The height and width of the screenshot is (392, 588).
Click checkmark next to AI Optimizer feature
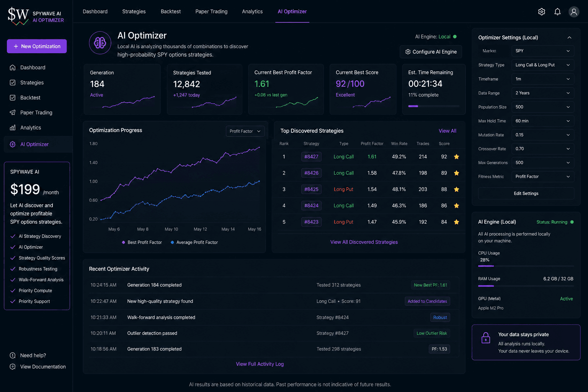coord(13,247)
